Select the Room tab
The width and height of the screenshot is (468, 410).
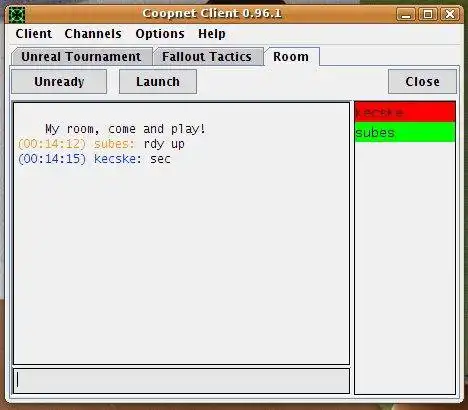click(x=291, y=57)
